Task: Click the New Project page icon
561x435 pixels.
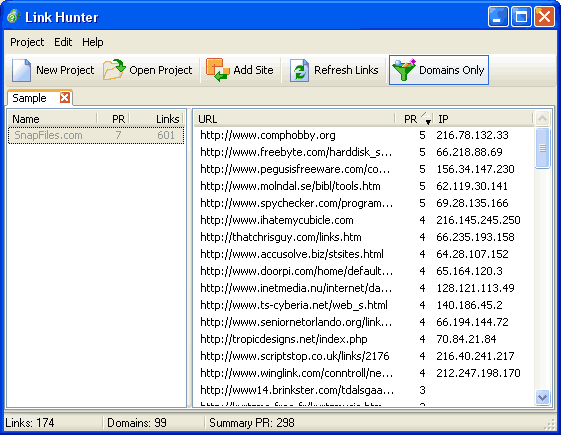Action: click(21, 70)
